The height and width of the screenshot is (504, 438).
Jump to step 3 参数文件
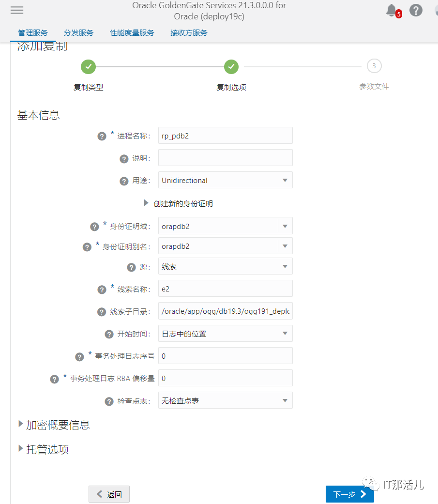coord(374,66)
